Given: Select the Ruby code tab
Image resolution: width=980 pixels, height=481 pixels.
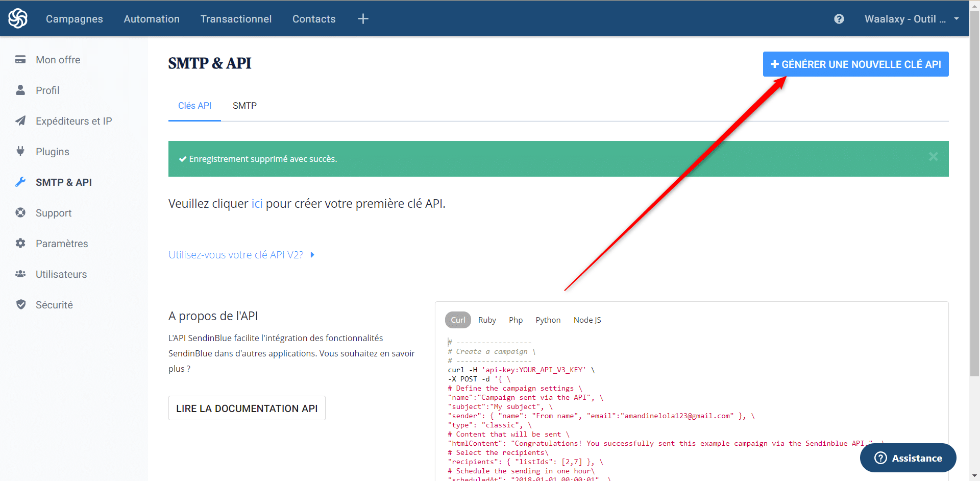Looking at the screenshot, I should coord(487,320).
